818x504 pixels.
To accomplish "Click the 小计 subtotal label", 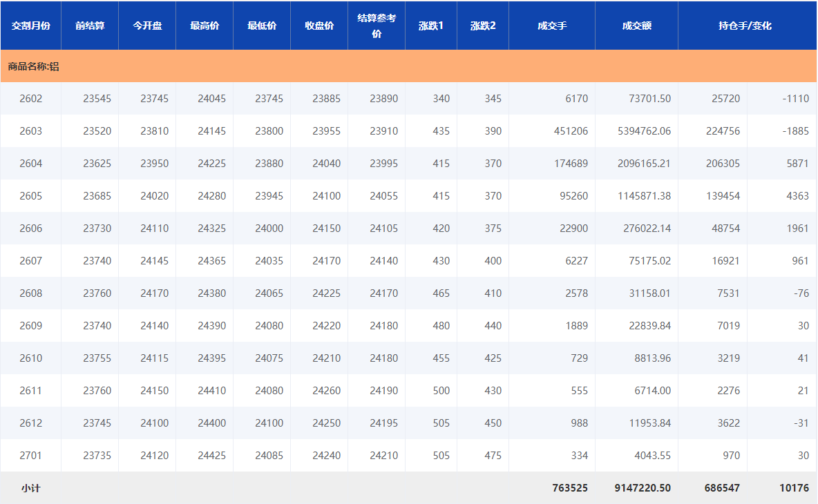I will 30,488.
